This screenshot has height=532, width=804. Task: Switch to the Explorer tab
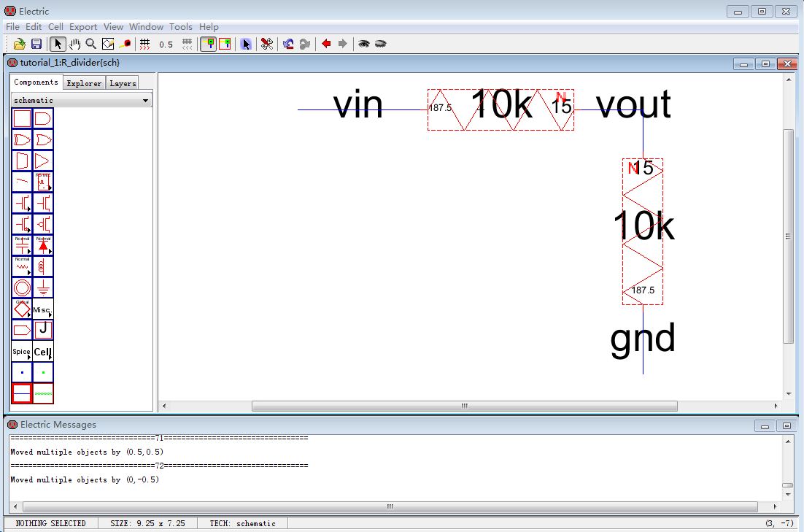coord(84,83)
